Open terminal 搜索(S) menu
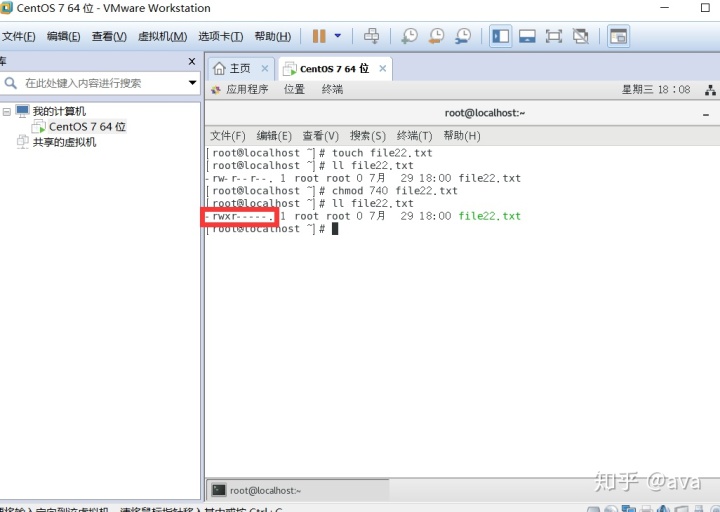 [368, 136]
